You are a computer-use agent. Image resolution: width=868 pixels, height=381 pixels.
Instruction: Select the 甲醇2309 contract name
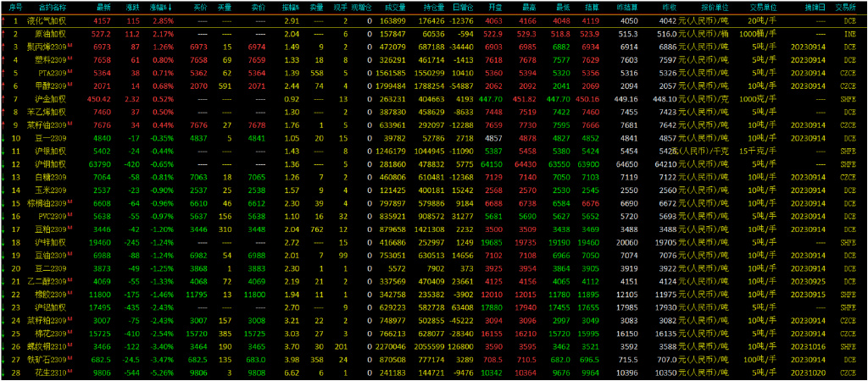tap(42, 86)
